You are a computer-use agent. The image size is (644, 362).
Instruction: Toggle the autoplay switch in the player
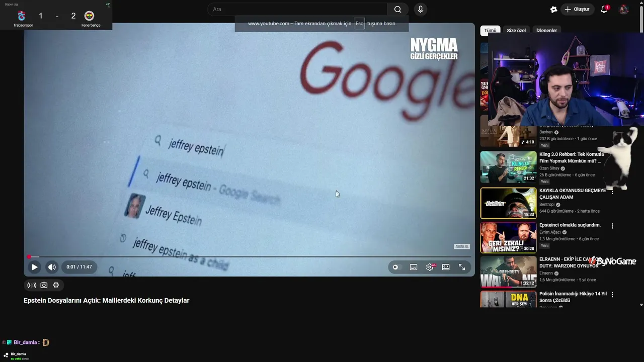pyautogui.click(x=395, y=267)
